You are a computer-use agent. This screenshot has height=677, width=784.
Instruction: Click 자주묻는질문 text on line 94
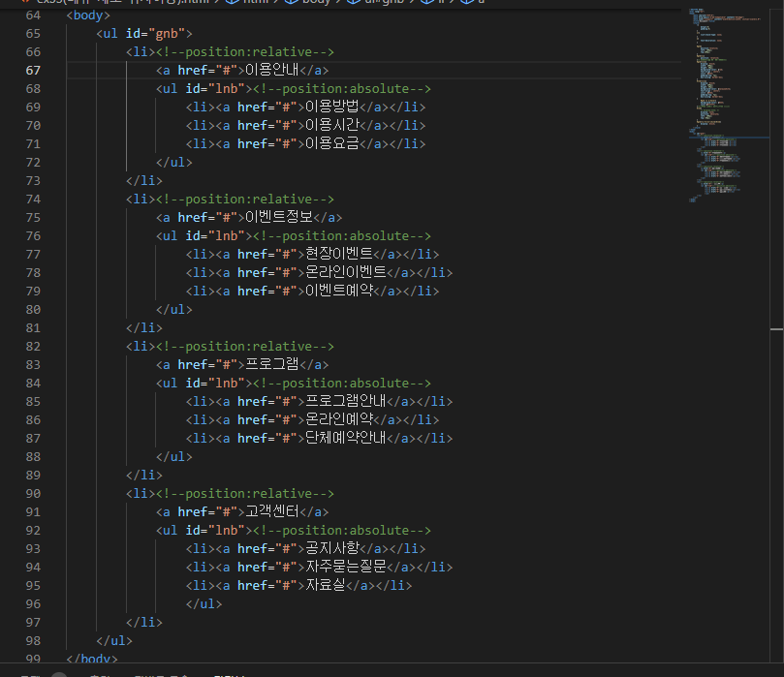point(346,568)
